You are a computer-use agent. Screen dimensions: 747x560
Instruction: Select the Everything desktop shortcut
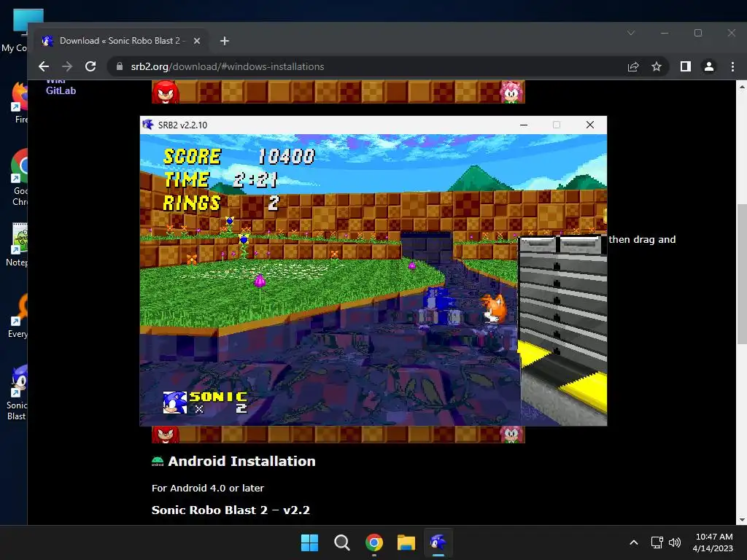[x=18, y=315]
